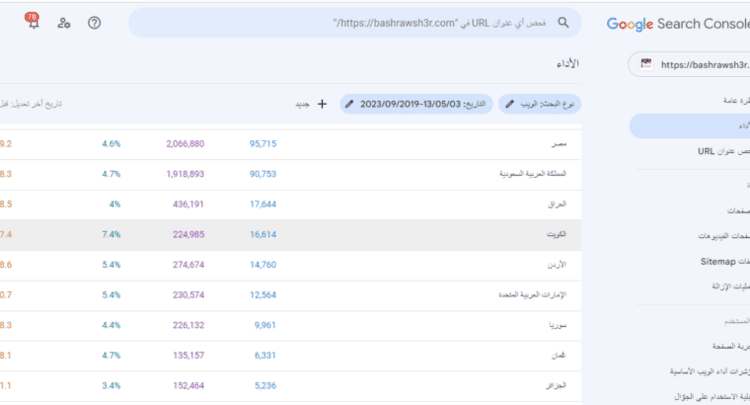The image size is (750, 405).
Task: Click clicks value 9,961
Action: click(x=265, y=325)
